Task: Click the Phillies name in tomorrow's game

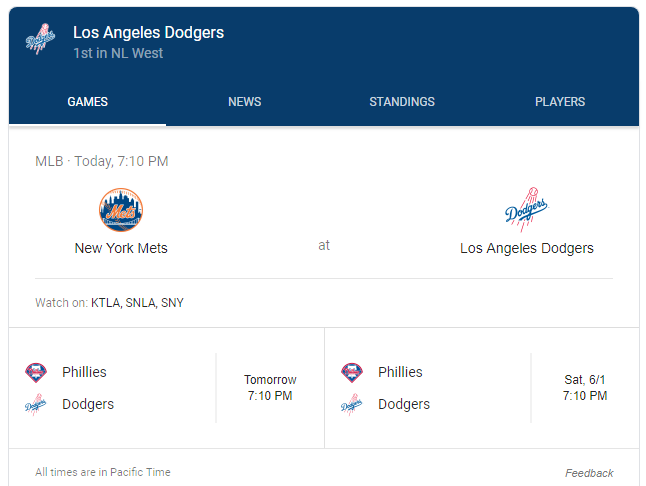Action: click(x=84, y=372)
